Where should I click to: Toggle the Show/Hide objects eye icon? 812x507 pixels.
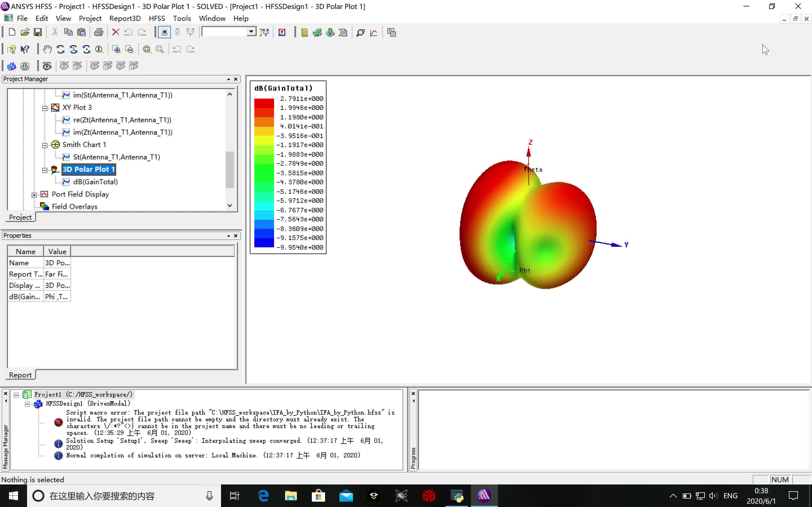[47, 66]
